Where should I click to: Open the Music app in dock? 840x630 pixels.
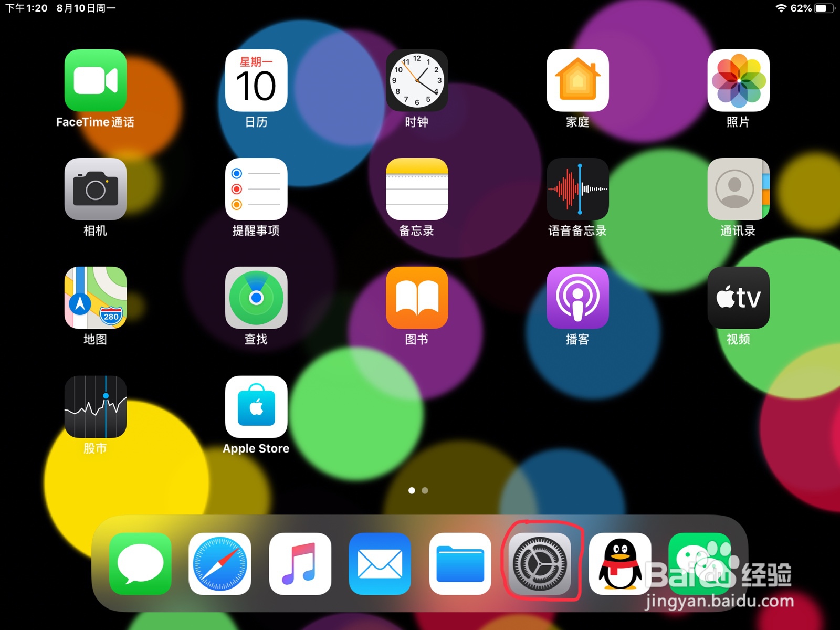[300, 564]
